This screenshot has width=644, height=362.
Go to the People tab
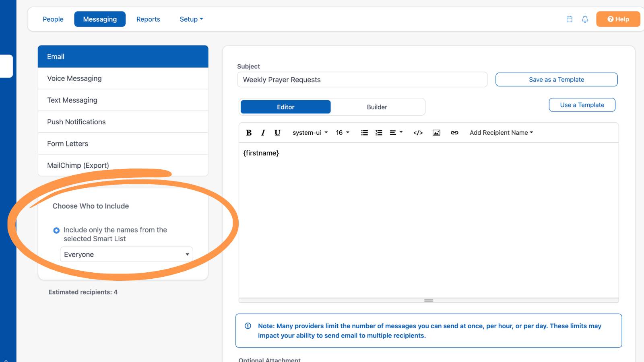click(53, 19)
